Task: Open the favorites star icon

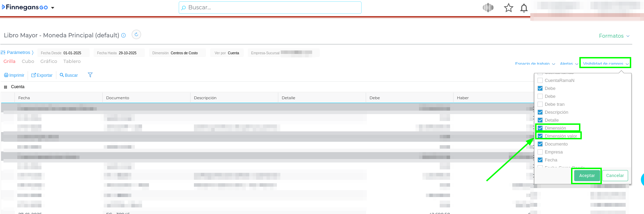Action: tap(508, 8)
